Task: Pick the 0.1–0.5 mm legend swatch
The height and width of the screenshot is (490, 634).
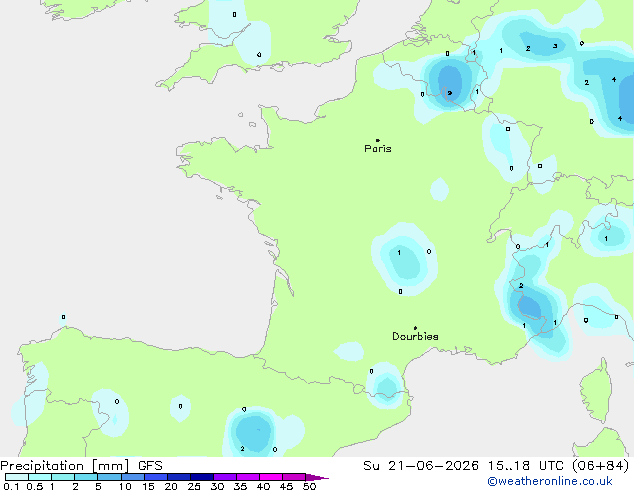Action: pyautogui.click(x=17, y=477)
